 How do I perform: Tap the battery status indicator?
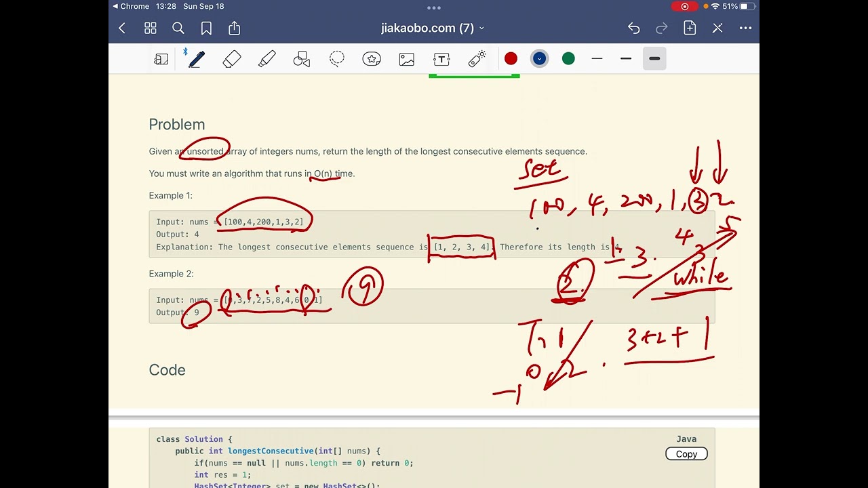coord(738,6)
